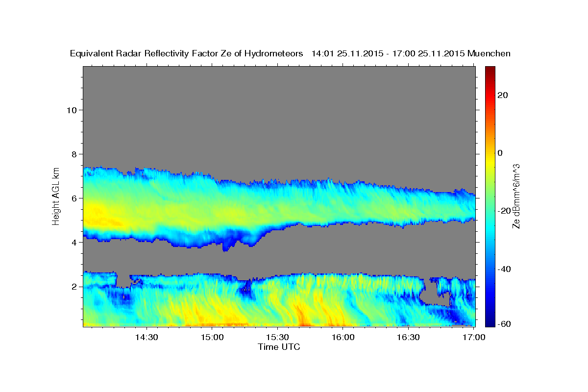Click the '17:00' time tick label
588x392 pixels.
click(x=474, y=337)
